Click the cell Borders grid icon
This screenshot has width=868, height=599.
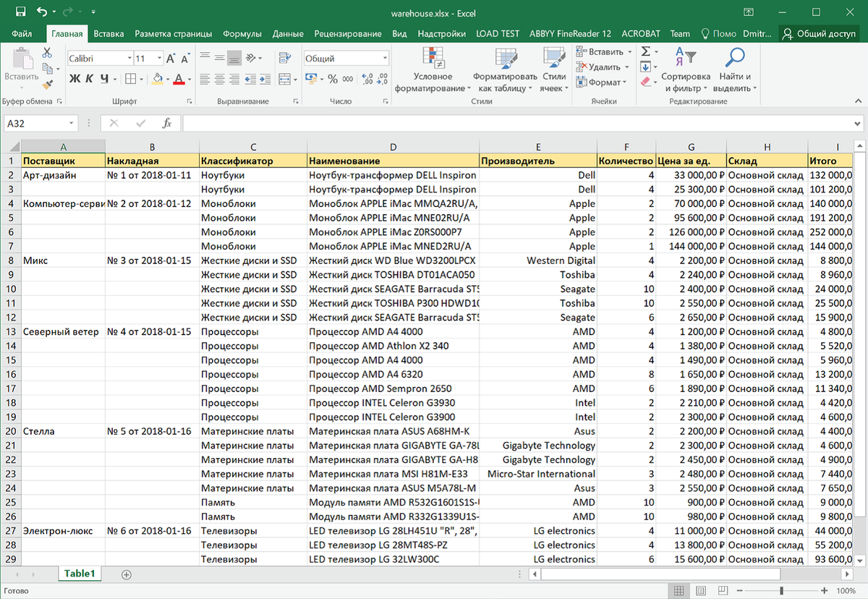pyautogui.click(x=129, y=79)
